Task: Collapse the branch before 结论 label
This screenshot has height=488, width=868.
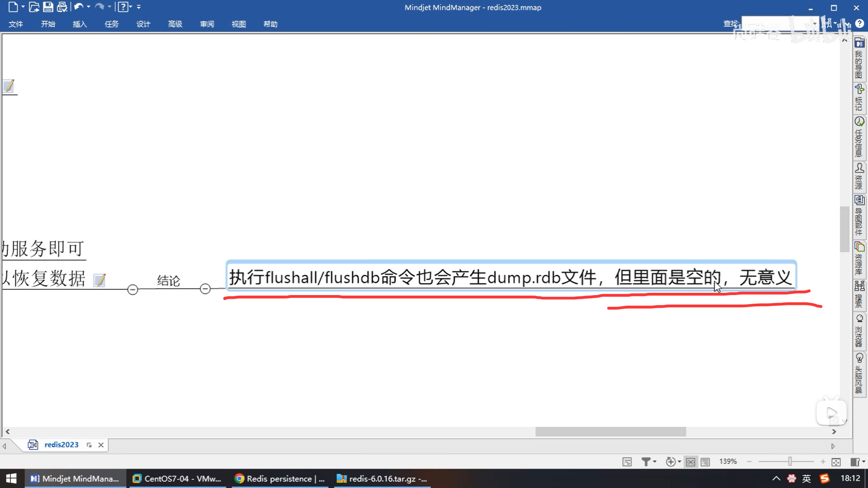Action: tap(132, 290)
